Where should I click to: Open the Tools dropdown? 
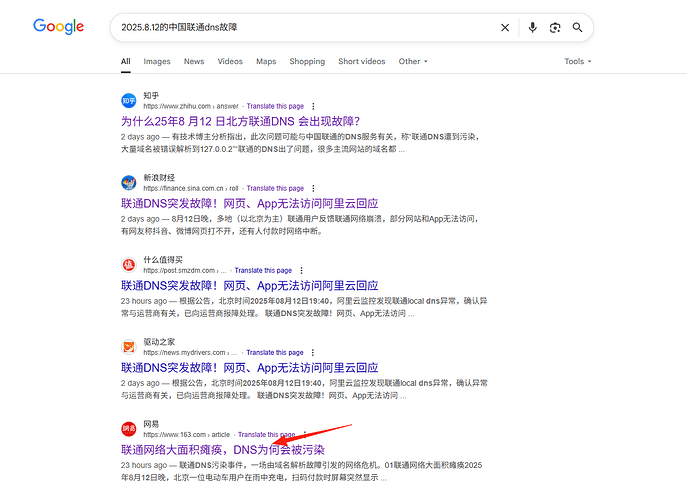coord(577,61)
